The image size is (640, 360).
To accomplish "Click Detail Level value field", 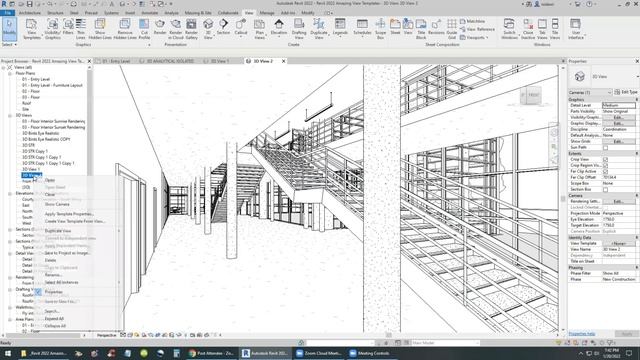I will pyautogui.click(x=619, y=105).
